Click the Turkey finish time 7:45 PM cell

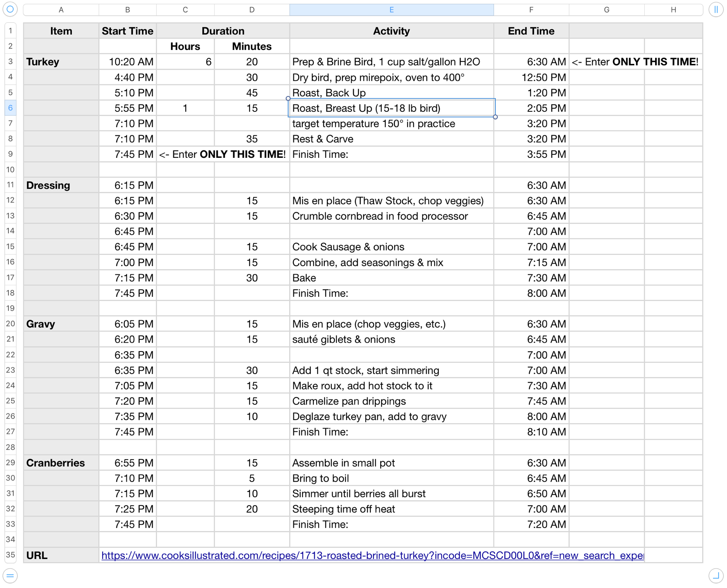pyautogui.click(x=128, y=154)
